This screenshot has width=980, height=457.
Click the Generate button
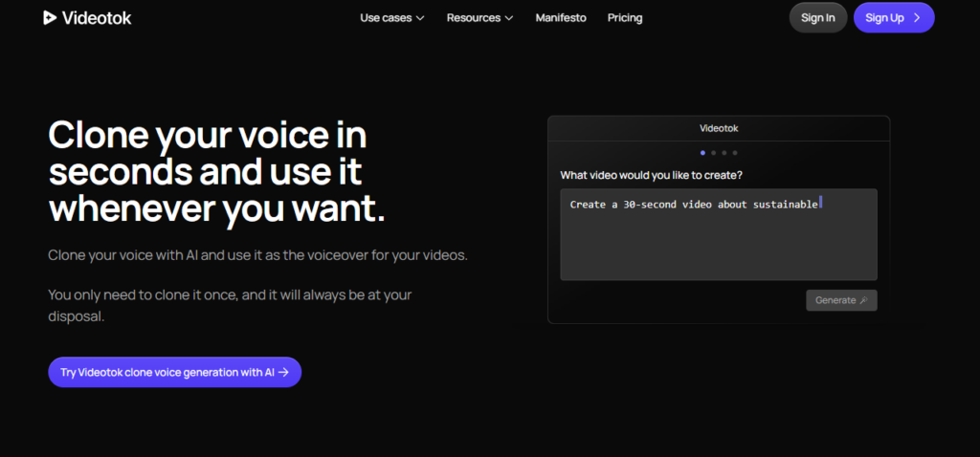point(841,300)
